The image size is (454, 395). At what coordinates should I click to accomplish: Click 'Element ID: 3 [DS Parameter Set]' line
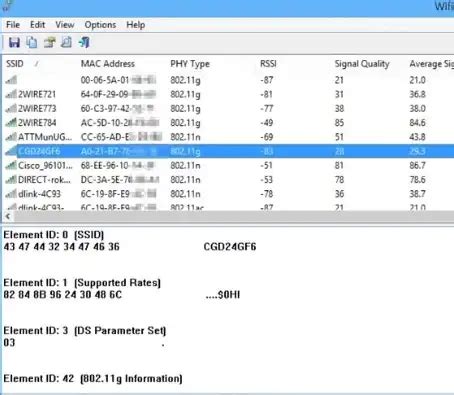tap(85, 331)
